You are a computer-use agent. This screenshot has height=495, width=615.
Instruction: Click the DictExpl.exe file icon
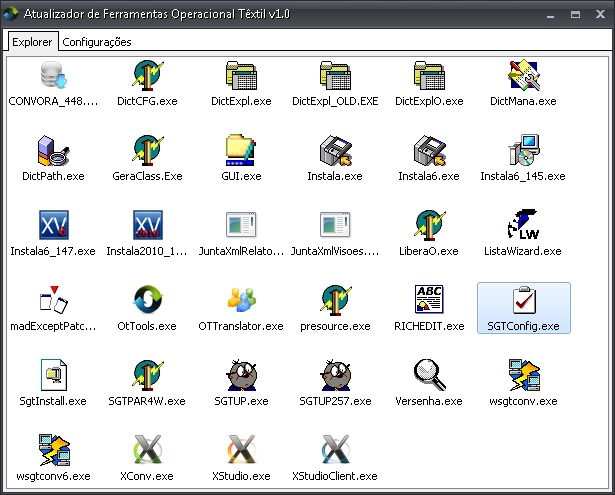pyautogui.click(x=241, y=77)
